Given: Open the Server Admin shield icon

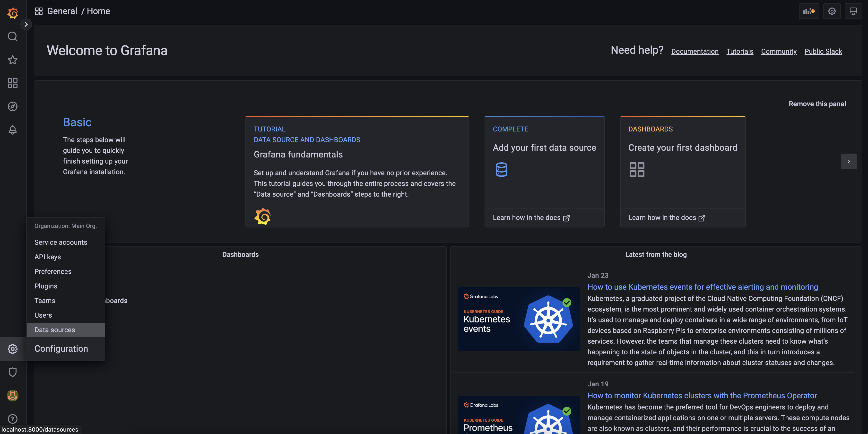Looking at the screenshot, I should [x=13, y=372].
